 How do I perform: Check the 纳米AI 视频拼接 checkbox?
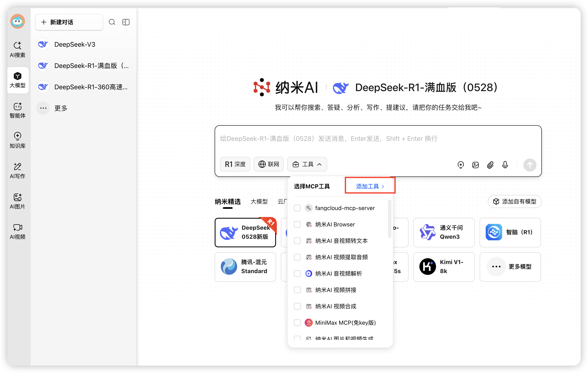point(297,290)
